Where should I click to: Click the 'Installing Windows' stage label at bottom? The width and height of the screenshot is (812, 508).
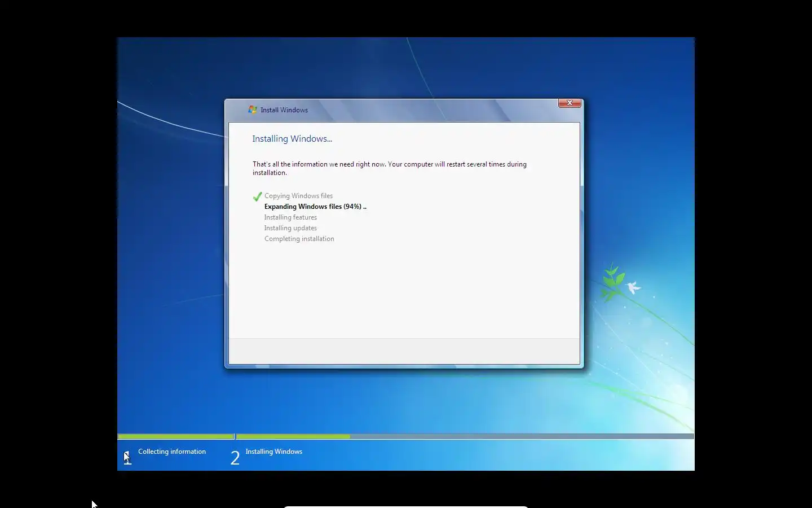[274, 452]
